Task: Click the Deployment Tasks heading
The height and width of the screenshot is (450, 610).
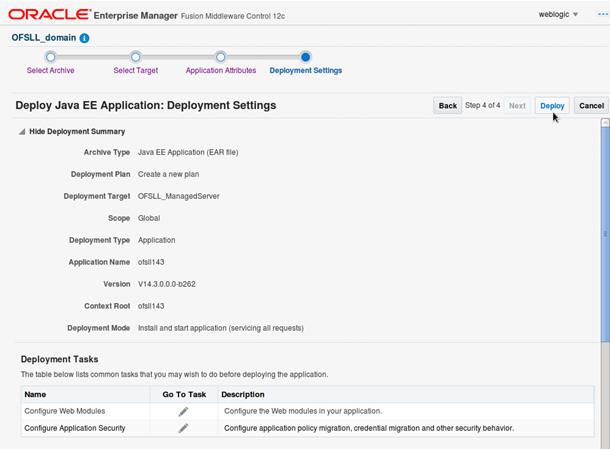Action: (x=60, y=359)
